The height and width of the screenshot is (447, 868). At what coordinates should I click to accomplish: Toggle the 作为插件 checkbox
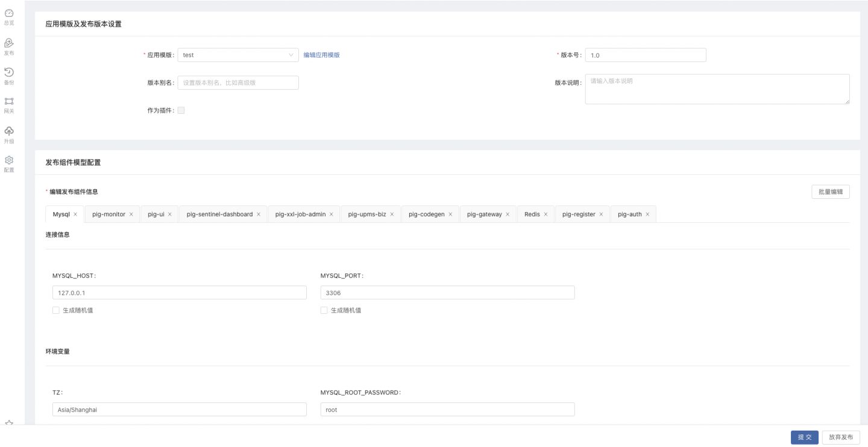[181, 110]
